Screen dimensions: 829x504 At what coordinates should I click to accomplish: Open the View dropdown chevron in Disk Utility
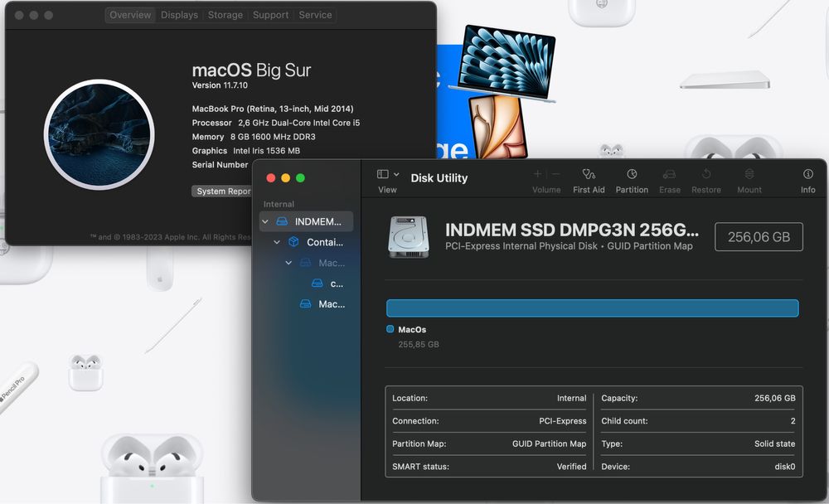pos(396,174)
